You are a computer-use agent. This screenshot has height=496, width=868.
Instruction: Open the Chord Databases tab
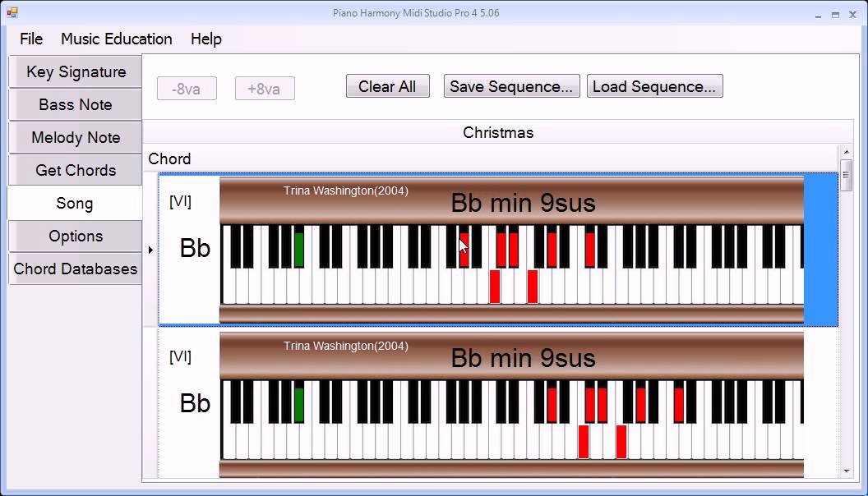[x=76, y=269]
